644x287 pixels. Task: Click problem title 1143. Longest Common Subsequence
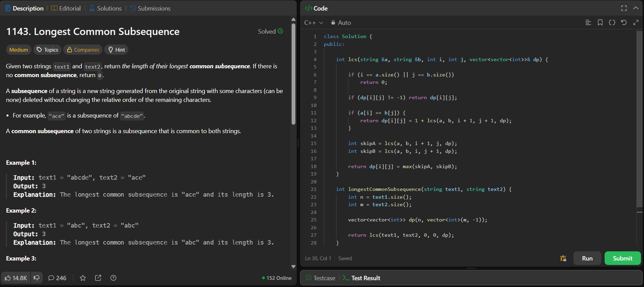coord(92,32)
